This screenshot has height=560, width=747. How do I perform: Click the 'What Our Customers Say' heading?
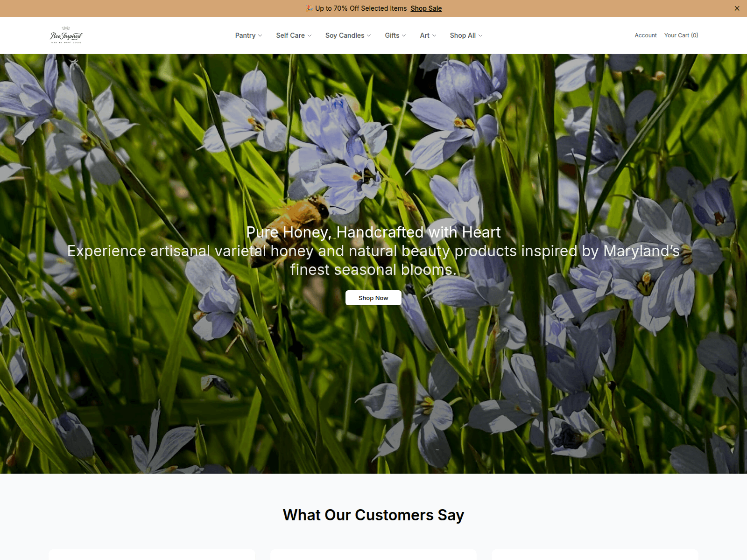coord(373,515)
